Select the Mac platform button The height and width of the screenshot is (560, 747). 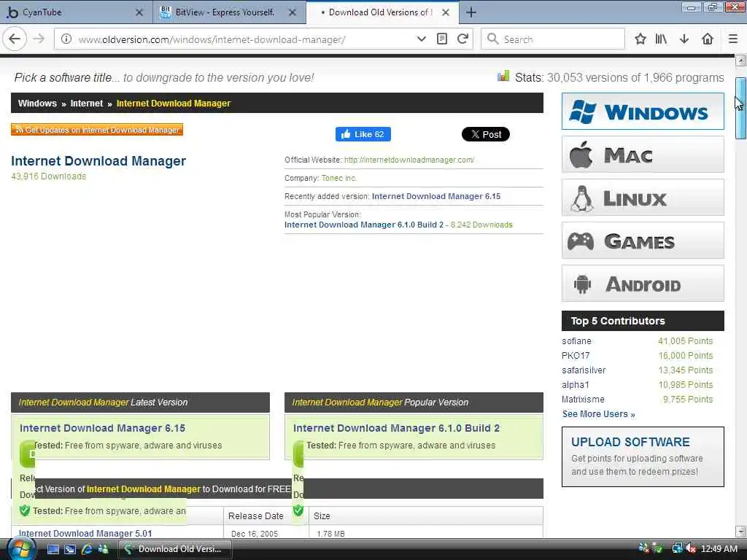click(643, 155)
